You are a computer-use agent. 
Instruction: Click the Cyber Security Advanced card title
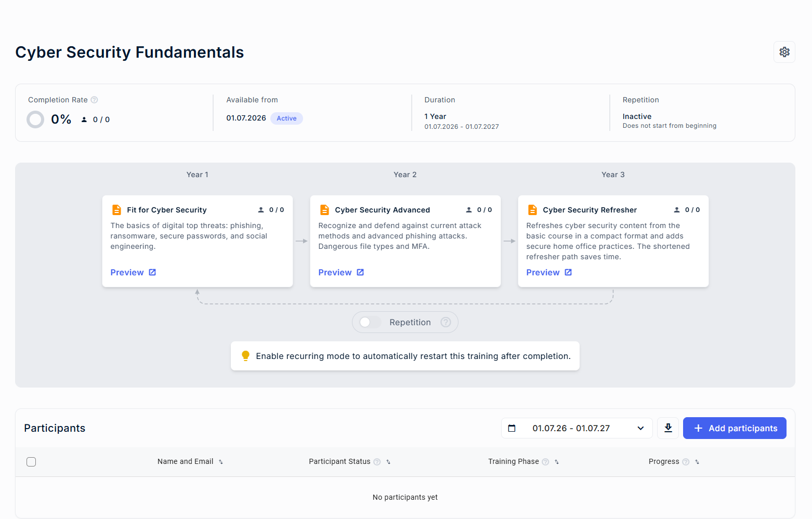(x=383, y=210)
